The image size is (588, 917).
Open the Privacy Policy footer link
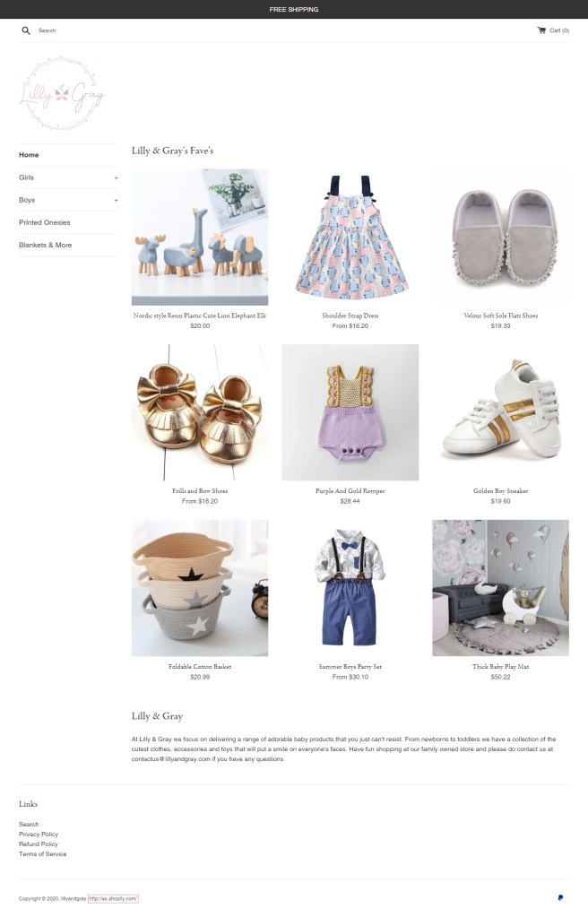[39, 834]
